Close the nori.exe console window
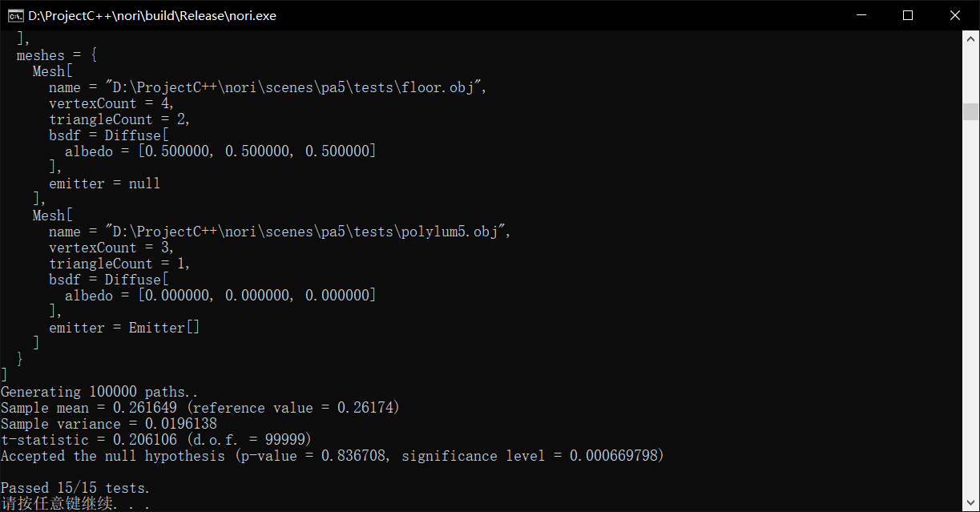Screen dimensions: 980x512 [x=954, y=15]
